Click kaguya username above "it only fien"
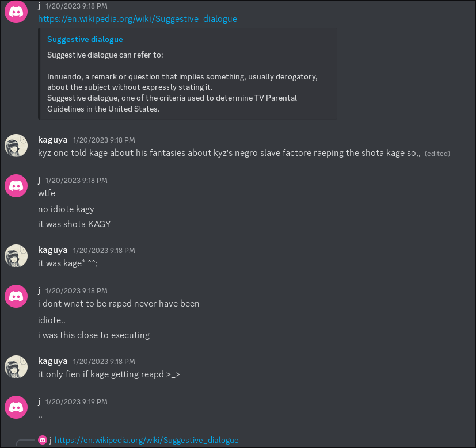This screenshot has height=448, width=476. click(53, 361)
